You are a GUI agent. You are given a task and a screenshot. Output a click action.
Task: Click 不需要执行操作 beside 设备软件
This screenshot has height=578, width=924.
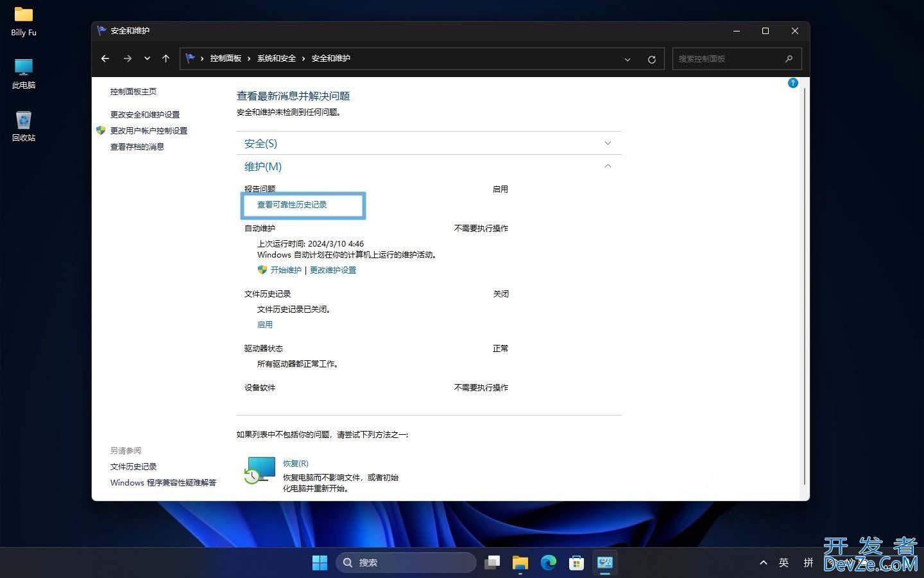point(481,388)
